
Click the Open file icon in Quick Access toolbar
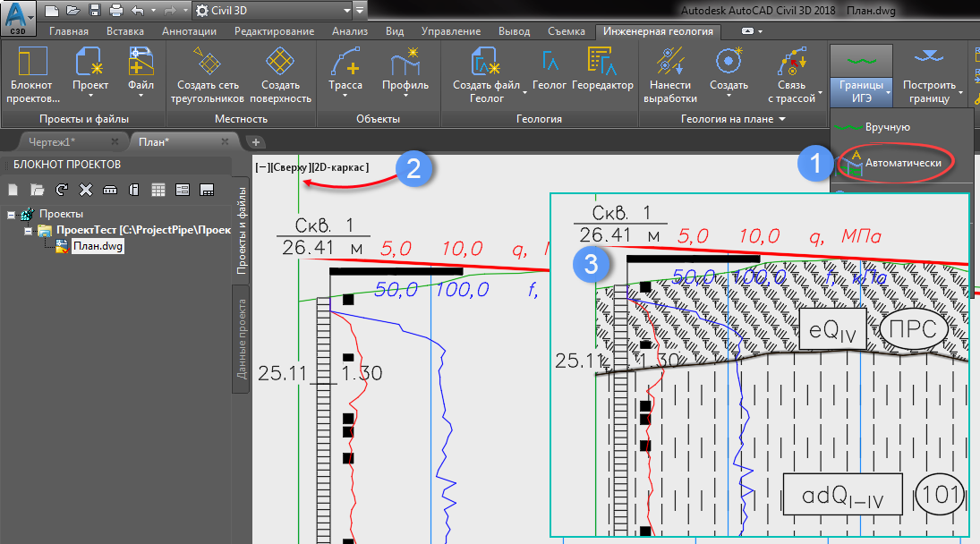(x=73, y=10)
